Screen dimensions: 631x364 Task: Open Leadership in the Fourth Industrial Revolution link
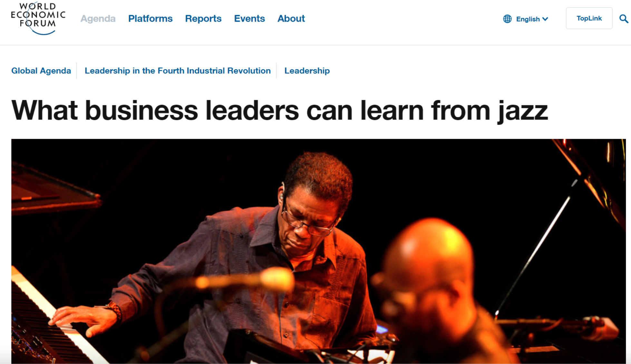(x=178, y=71)
